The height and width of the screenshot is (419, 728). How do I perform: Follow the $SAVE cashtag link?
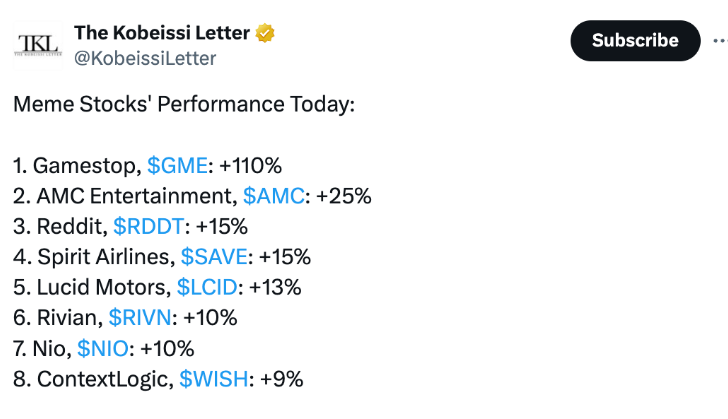pyautogui.click(x=212, y=257)
